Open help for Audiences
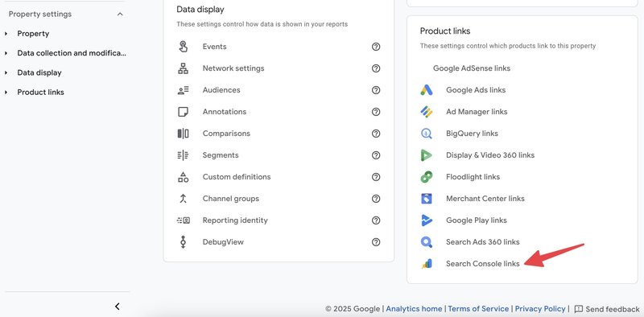644x317 pixels. pyautogui.click(x=376, y=90)
